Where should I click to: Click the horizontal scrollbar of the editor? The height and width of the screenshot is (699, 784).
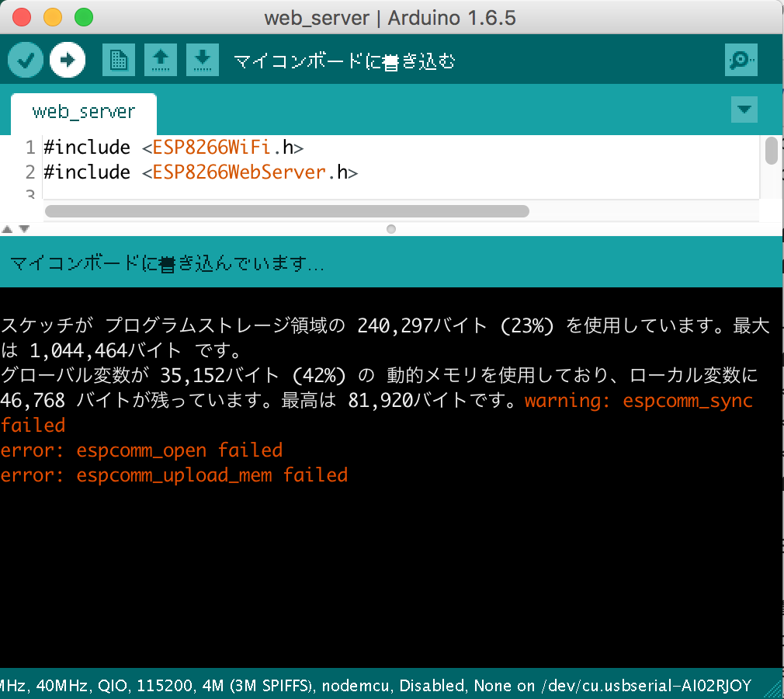click(x=287, y=211)
